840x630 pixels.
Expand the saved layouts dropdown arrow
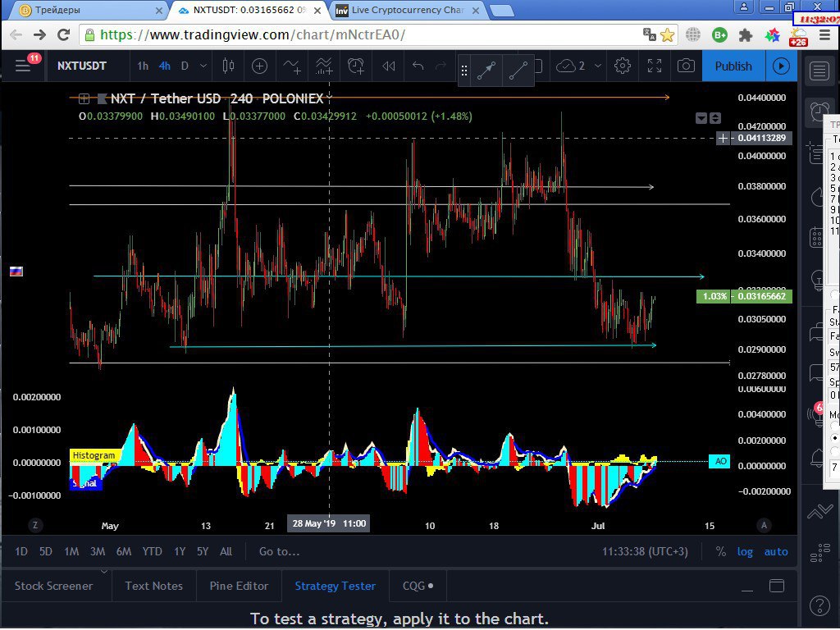tap(598, 66)
